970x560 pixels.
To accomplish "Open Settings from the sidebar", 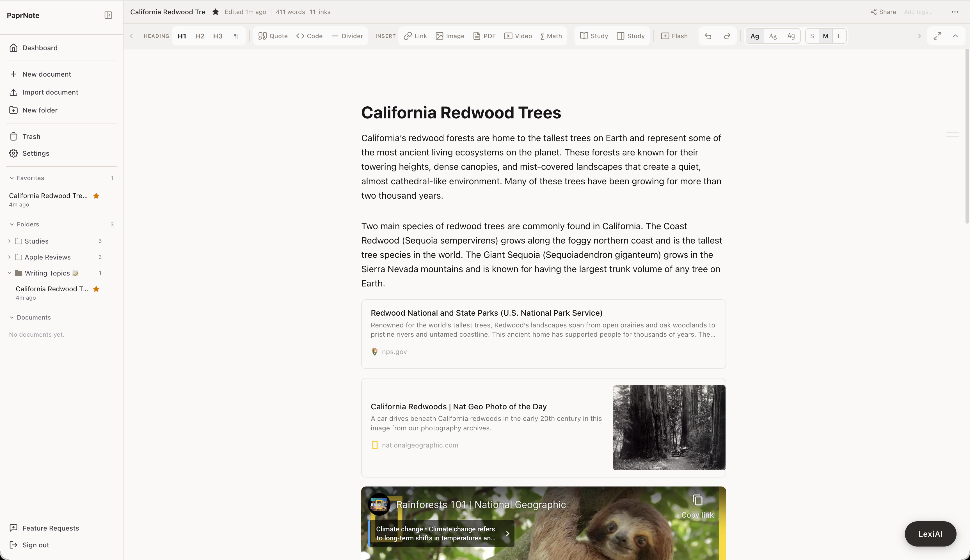I will coord(35,153).
